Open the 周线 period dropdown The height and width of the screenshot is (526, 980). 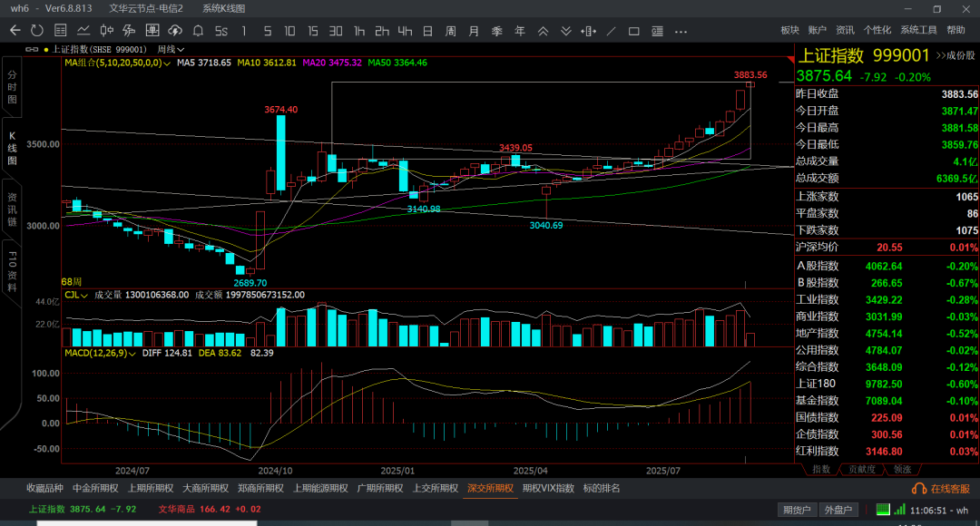coord(171,49)
